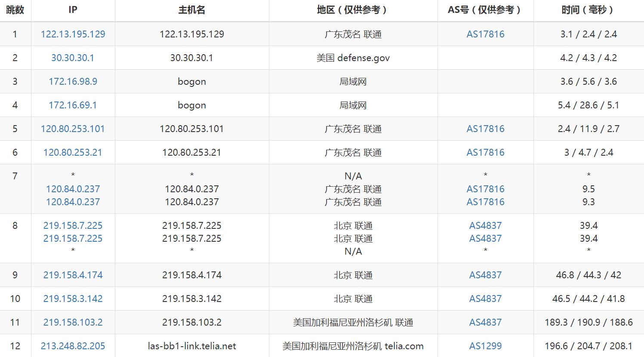Select time value 196.6 / 204.7 / 208.1
The image size is (644, 357).
(x=589, y=346)
